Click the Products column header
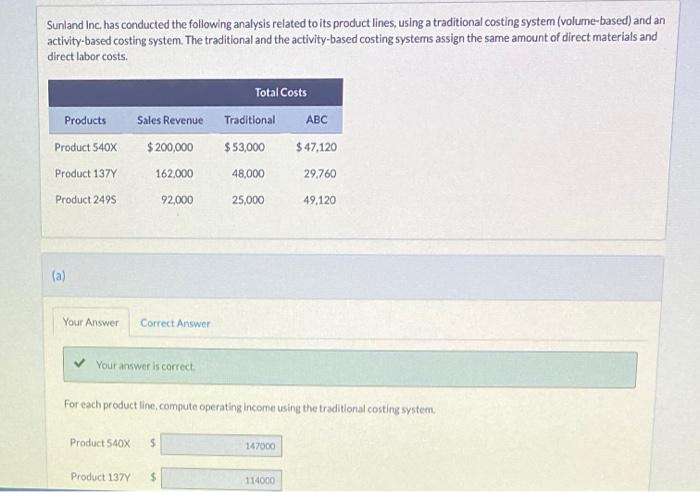Screen dimensions: 700x492 [85, 120]
